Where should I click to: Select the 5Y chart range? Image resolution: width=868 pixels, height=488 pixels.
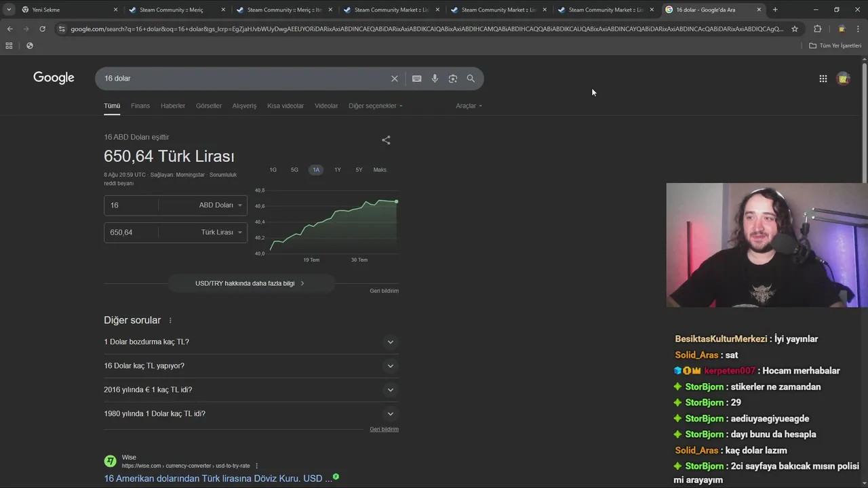[x=359, y=170]
